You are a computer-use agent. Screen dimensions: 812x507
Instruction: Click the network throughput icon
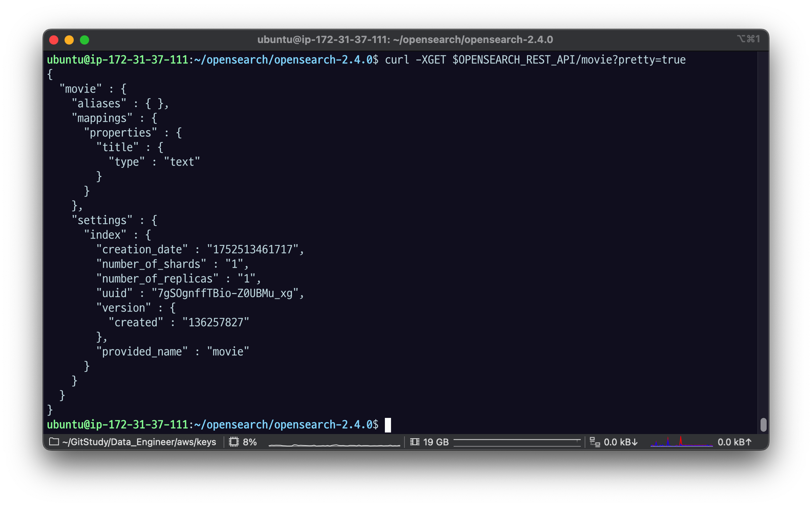click(595, 442)
